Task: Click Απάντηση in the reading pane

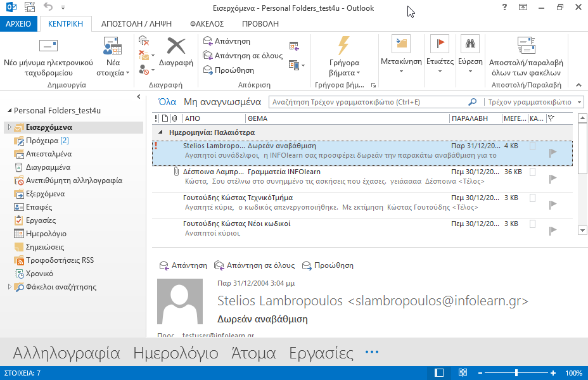Action: point(183,265)
